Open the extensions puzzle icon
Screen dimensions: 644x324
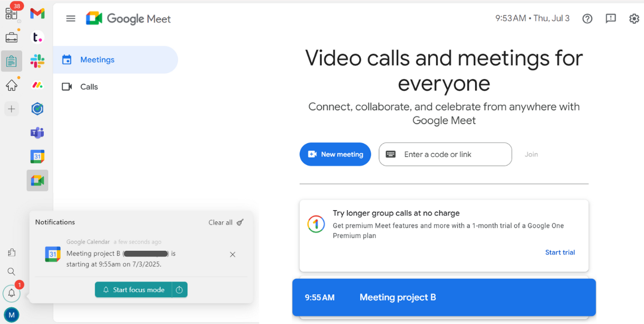point(11,252)
